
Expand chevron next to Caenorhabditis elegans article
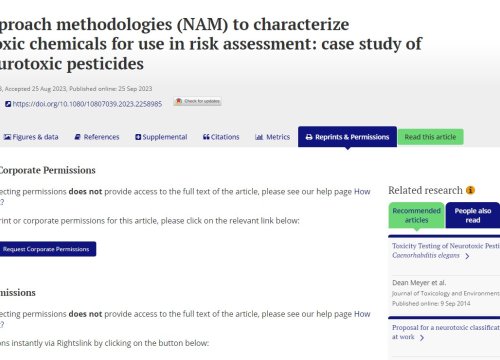[467, 256]
